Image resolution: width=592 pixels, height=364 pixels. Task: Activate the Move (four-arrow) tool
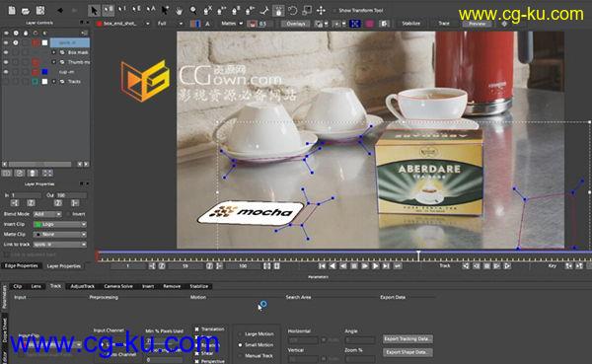coord(321,11)
